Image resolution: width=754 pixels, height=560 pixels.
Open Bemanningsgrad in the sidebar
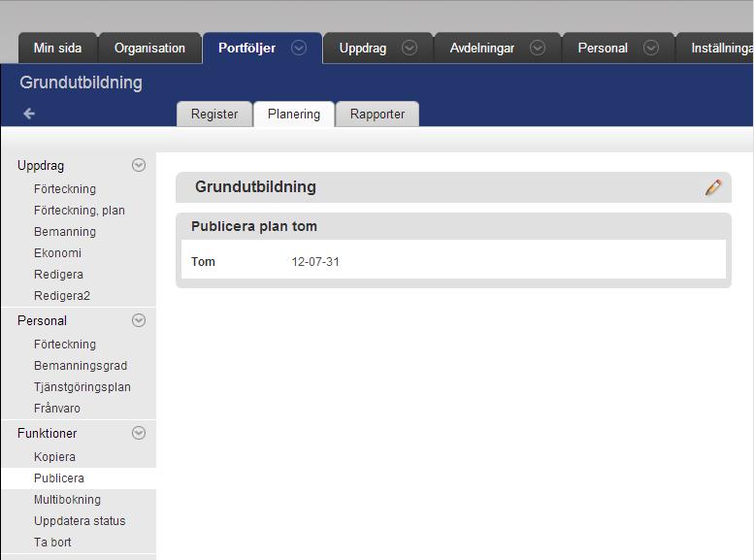81,366
